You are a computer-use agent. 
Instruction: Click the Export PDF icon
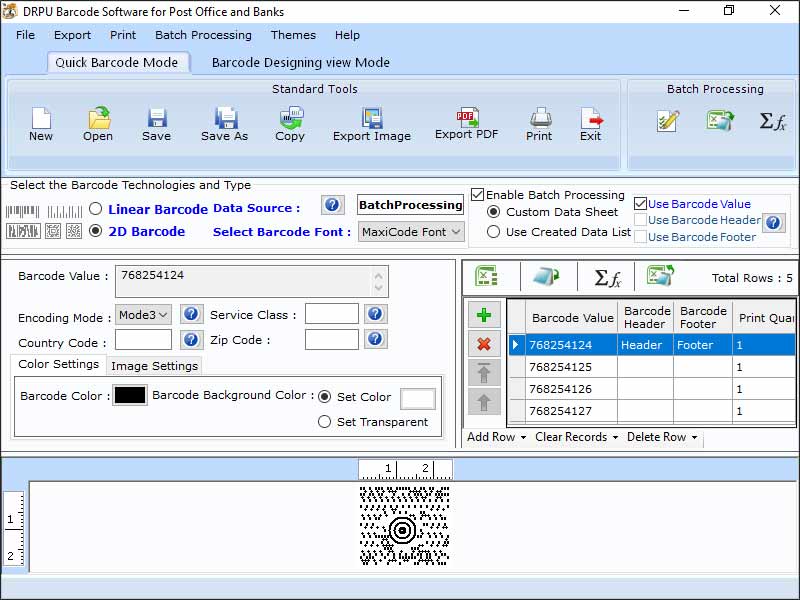[x=466, y=118]
